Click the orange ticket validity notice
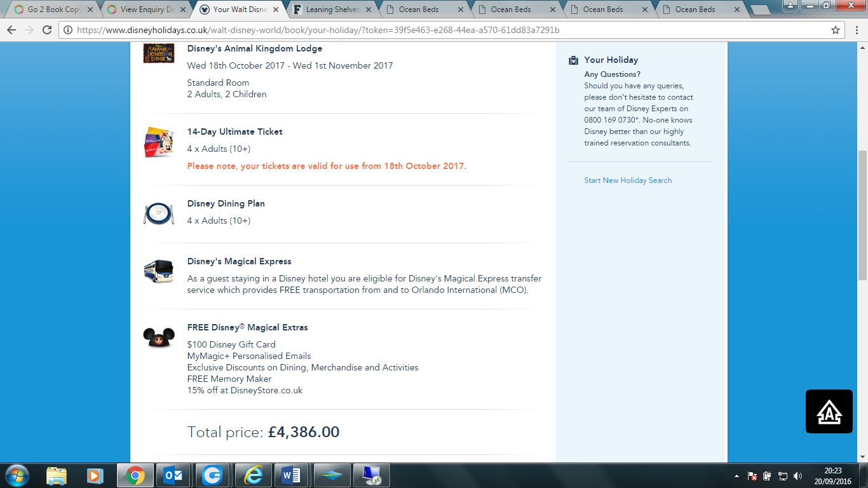 click(327, 166)
